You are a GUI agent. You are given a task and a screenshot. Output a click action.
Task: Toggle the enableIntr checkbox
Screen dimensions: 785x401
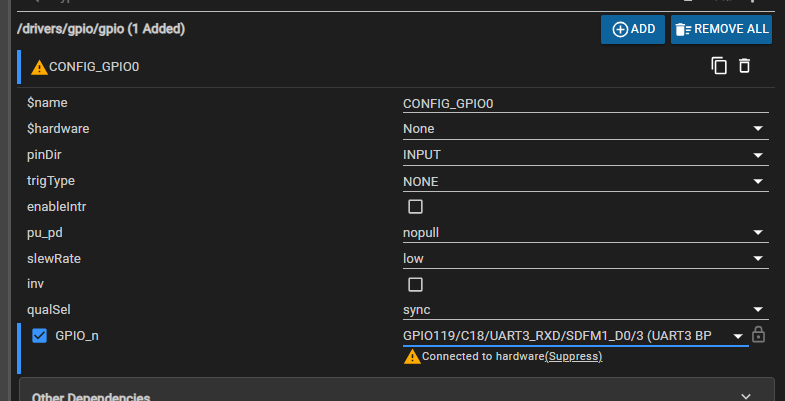(416, 207)
